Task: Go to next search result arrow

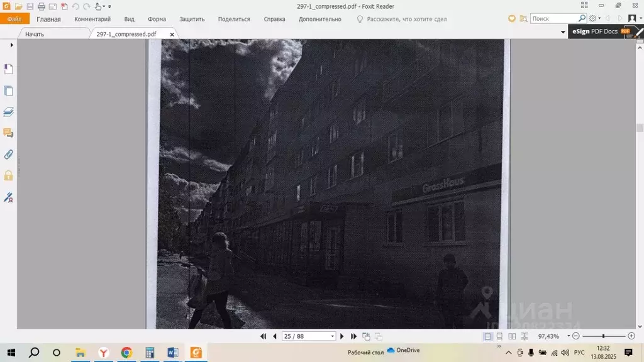Action: (x=619, y=18)
